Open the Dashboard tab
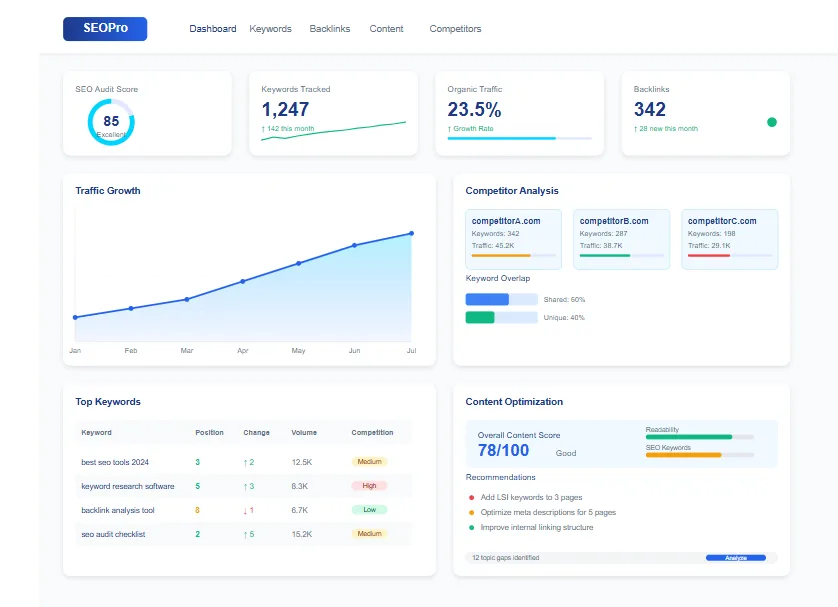The image size is (838, 607). pyautogui.click(x=213, y=28)
